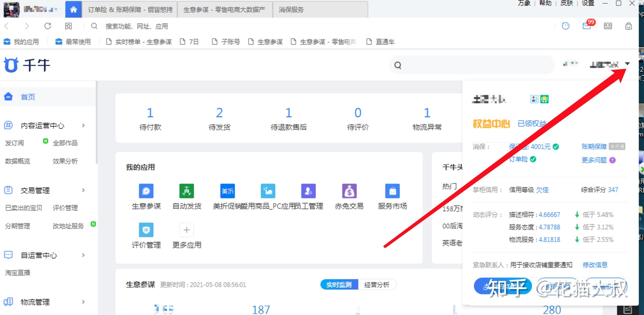Click 修改信息 link
644x315 pixels.
pyautogui.click(x=595, y=265)
